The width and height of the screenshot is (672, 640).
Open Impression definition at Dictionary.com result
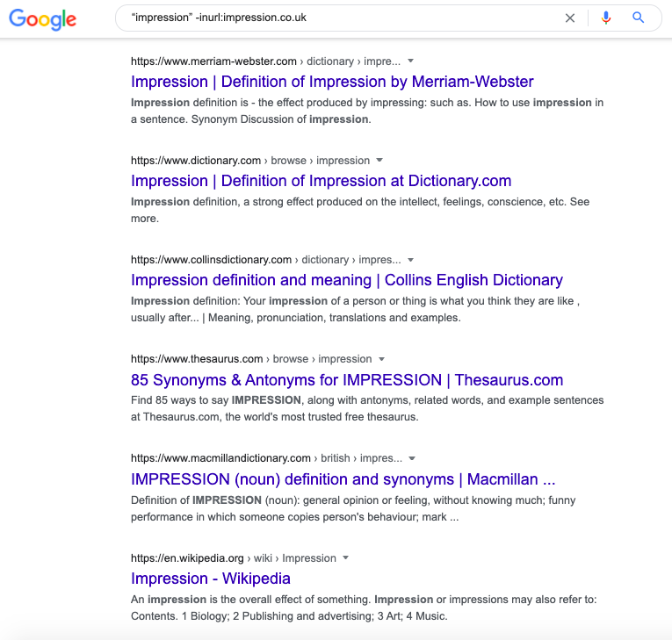point(321,181)
